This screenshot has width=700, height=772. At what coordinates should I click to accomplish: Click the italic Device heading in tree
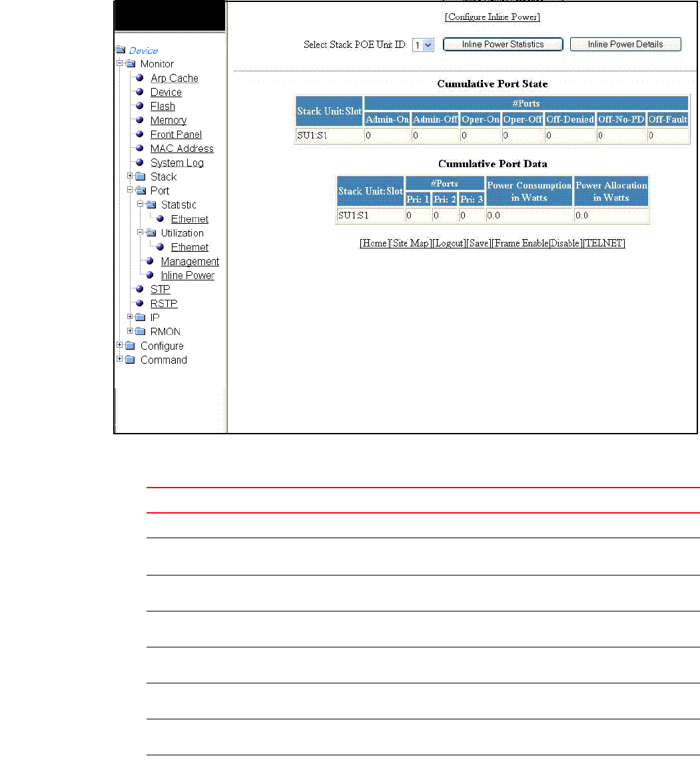(143, 51)
